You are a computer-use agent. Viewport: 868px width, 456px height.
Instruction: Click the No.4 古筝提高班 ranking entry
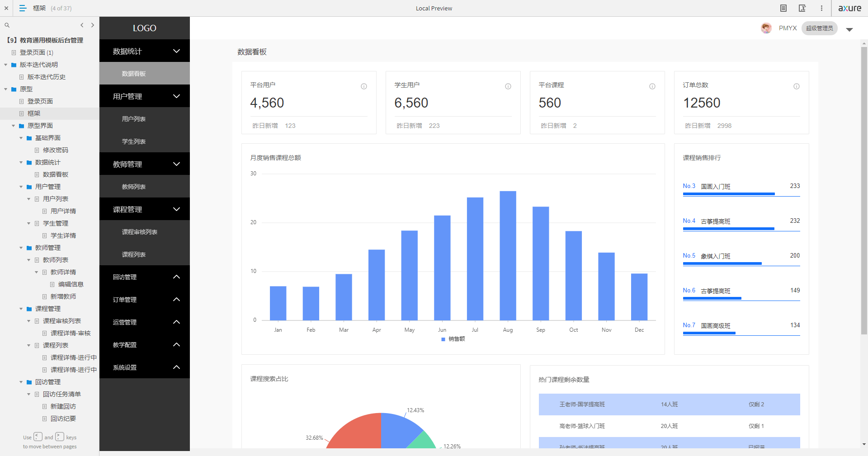pyautogui.click(x=741, y=225)
